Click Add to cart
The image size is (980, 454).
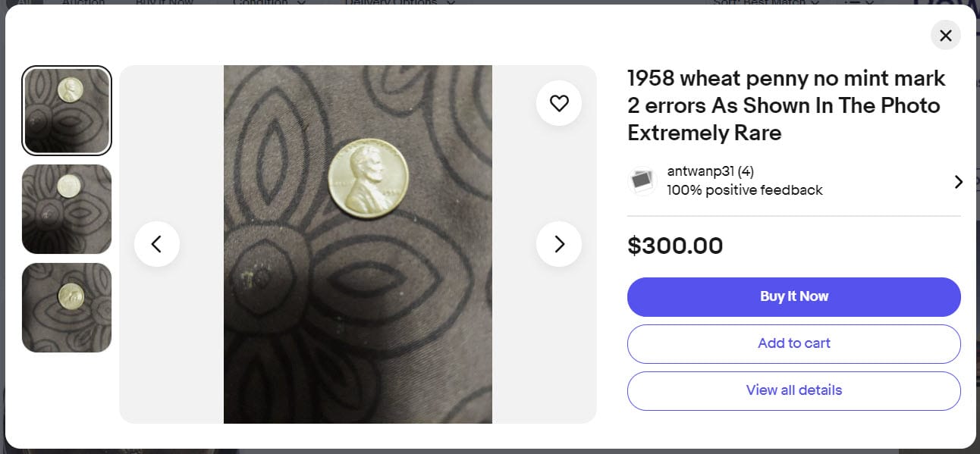coord(793,343)
